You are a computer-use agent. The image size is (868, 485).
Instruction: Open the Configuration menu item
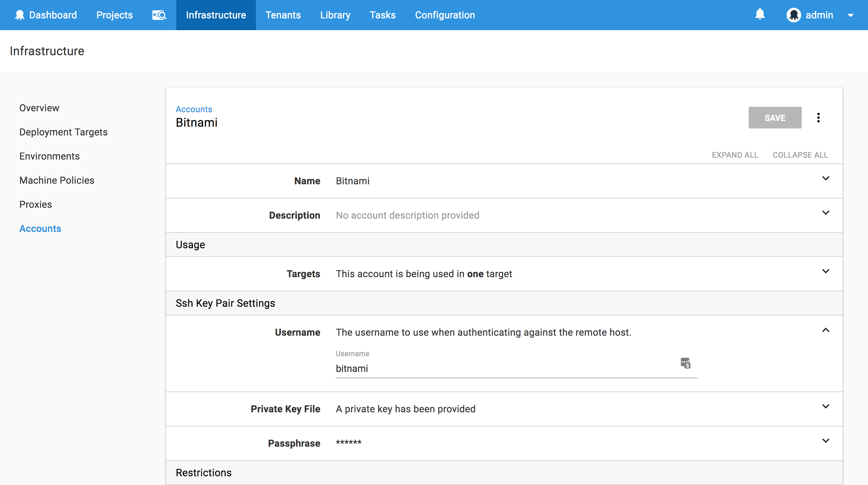point(445,15)
